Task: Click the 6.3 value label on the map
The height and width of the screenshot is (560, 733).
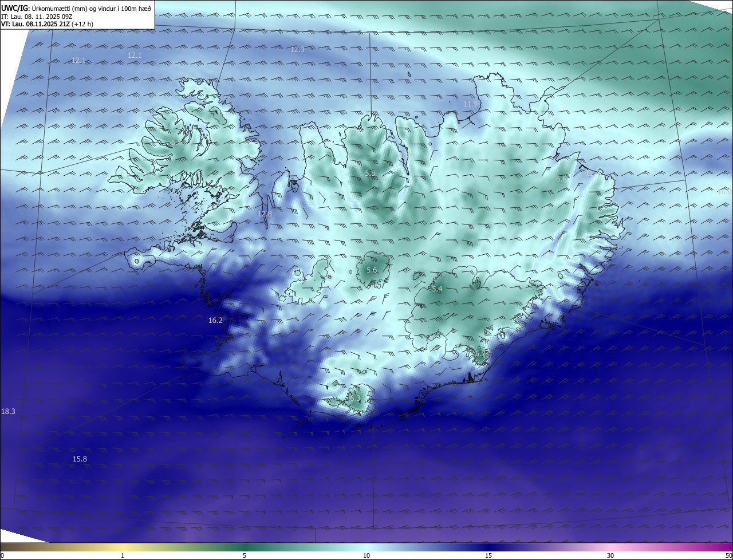Action: coord(354,398)
